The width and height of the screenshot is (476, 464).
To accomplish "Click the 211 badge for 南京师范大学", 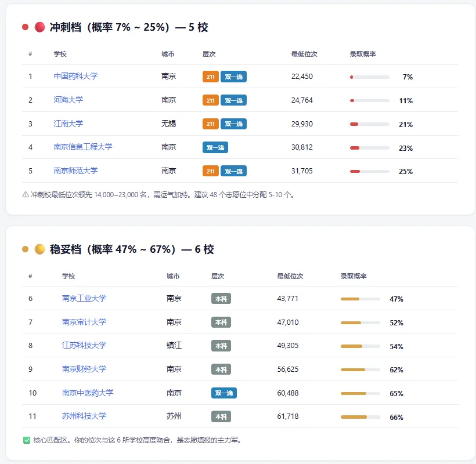I will [211, 171].
